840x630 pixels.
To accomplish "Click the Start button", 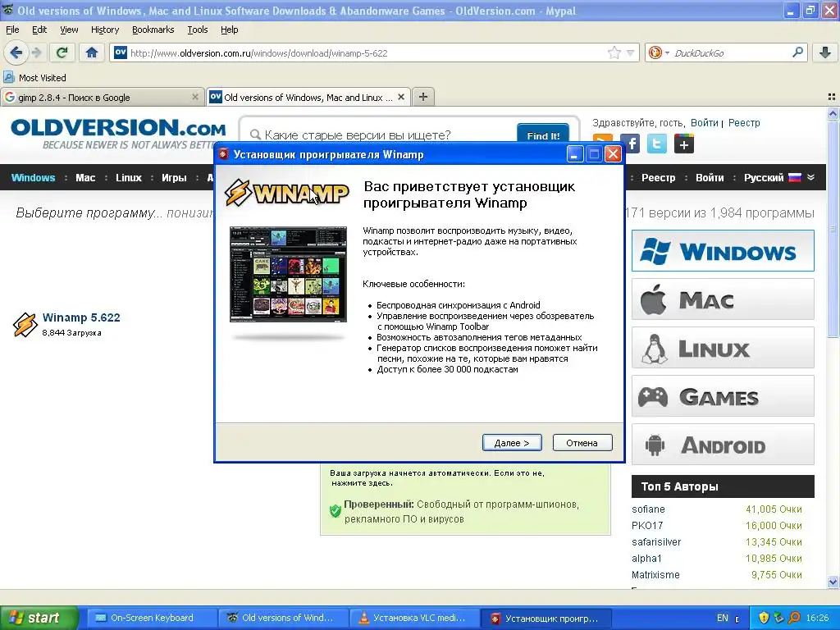I will pyautogui.click(x=39, y=618).
